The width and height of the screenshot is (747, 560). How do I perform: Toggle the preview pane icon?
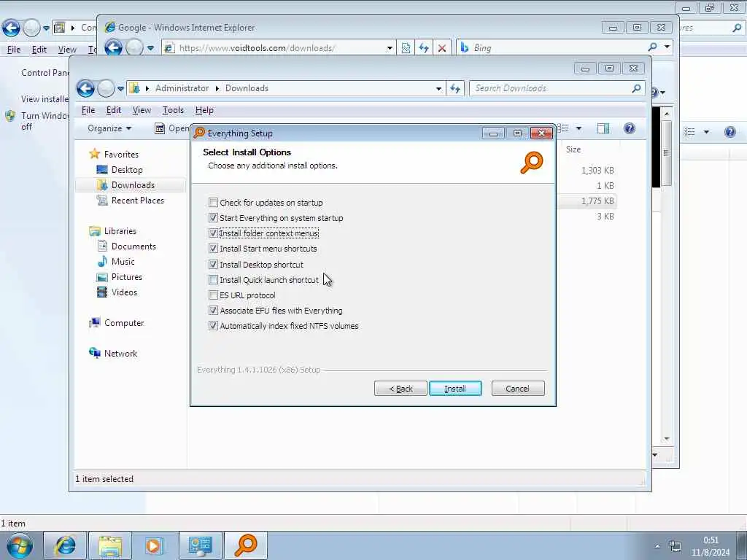click(603, 128)
